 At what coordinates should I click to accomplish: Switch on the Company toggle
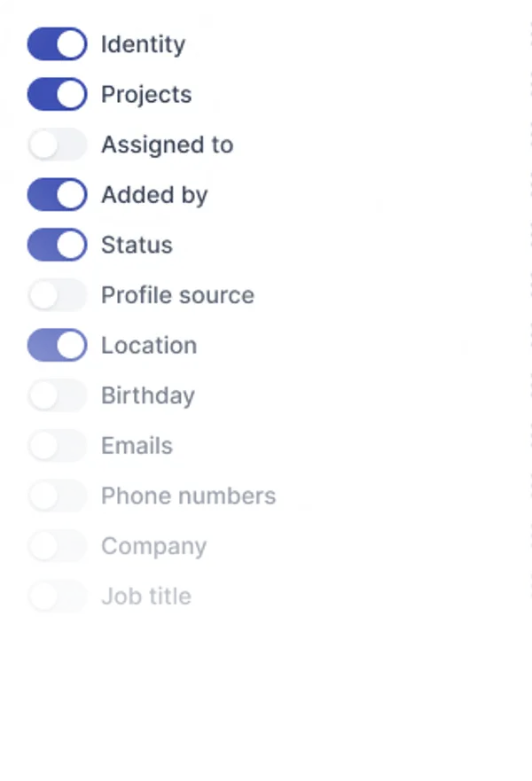(57, 546)
